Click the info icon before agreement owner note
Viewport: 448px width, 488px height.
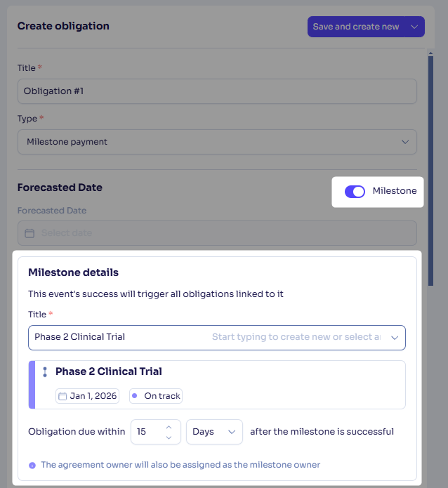(32, 466)
